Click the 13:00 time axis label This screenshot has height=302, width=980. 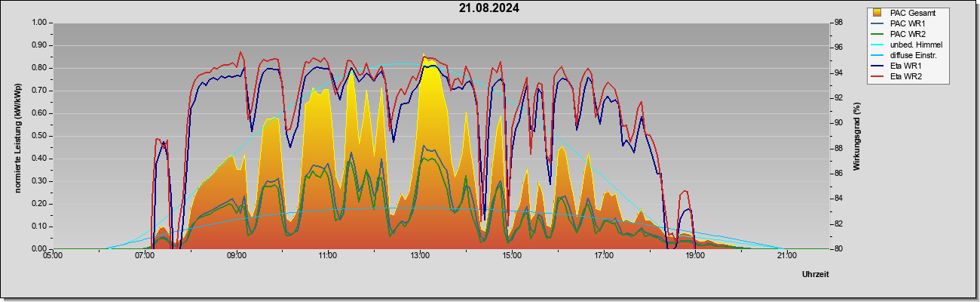coord(419,256)
